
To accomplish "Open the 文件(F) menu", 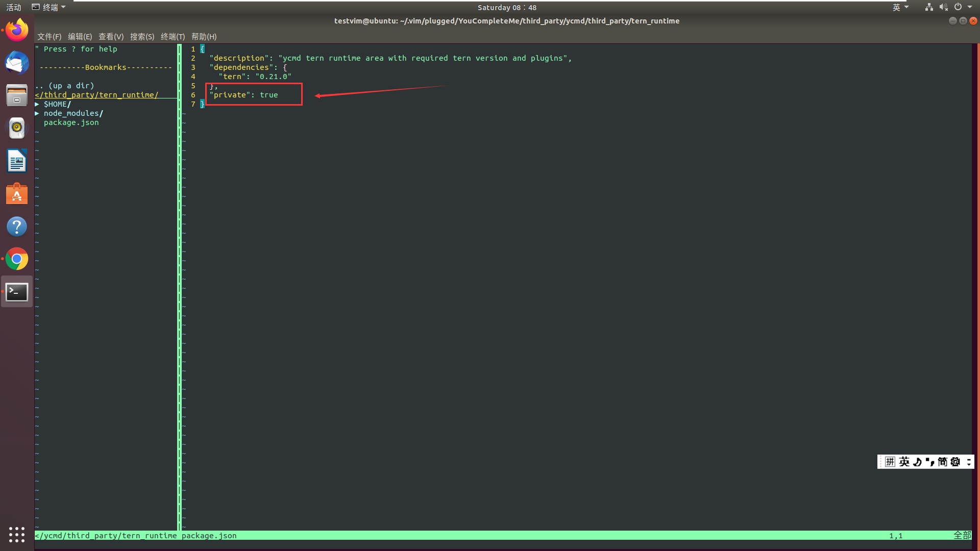I will (x=48, y=36).
